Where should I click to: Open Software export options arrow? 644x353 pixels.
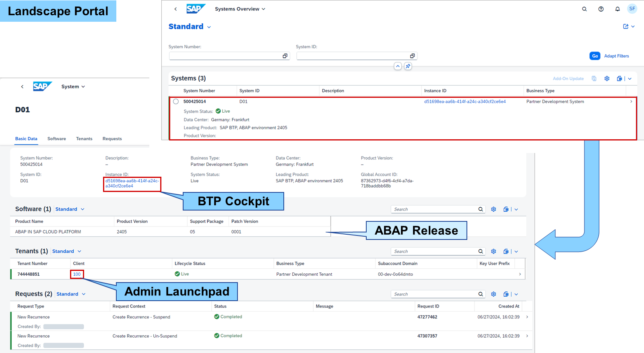point(516,209)
